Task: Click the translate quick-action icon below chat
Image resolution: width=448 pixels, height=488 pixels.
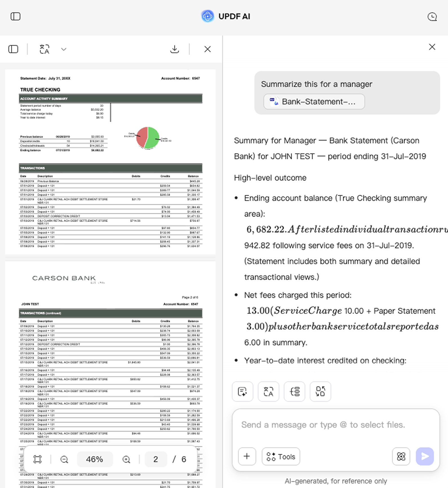Action: click(268, 392)
